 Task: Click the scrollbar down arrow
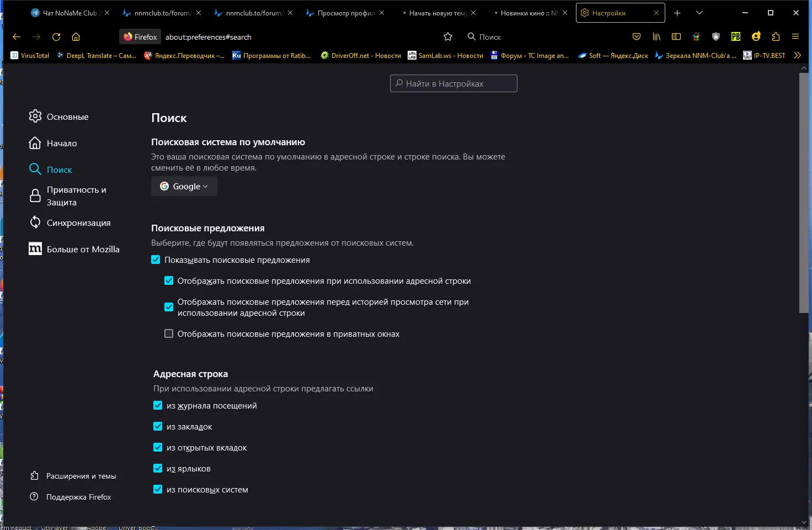click(804, 522)
